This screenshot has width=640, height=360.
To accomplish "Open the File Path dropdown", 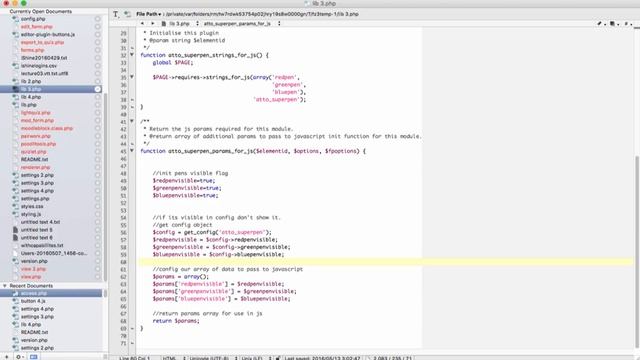I will [x=149, y=14].
